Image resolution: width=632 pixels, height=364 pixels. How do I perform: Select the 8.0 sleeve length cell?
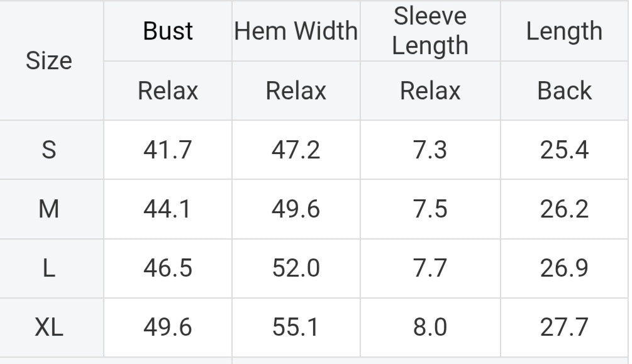(x=430, y=327)
